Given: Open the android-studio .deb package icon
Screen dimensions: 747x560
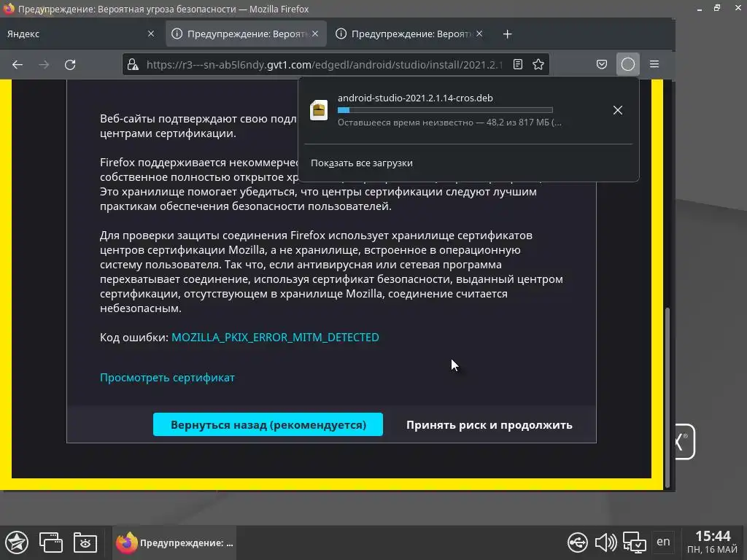Looking at the screenshot, I should 319,110.
